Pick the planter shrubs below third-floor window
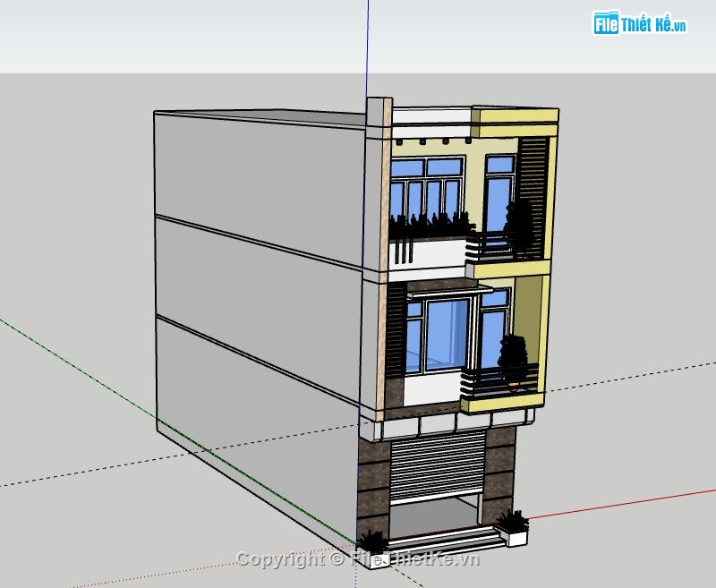The height and width of the screenshot is (588, 716). coord(430,225)
